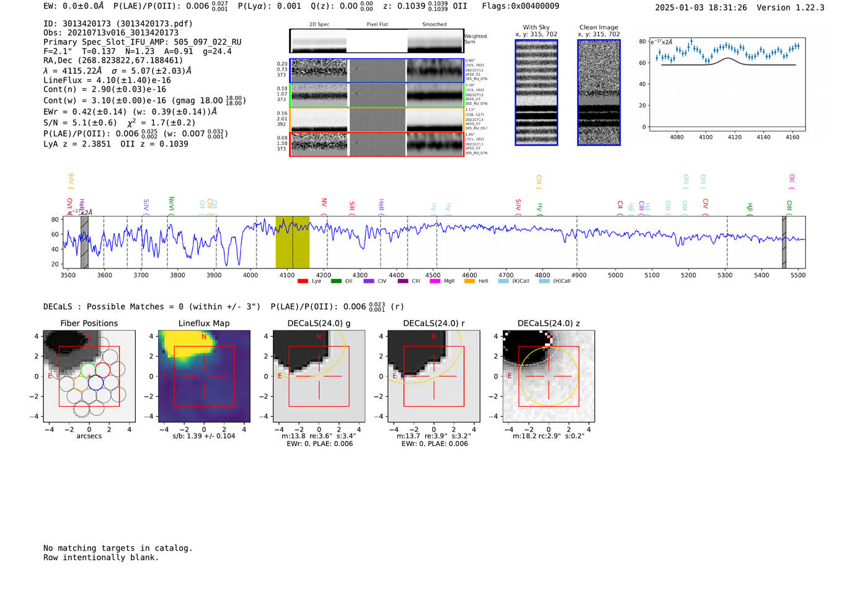Click the green circled fiber in Fiber Positions

[88, 370]
